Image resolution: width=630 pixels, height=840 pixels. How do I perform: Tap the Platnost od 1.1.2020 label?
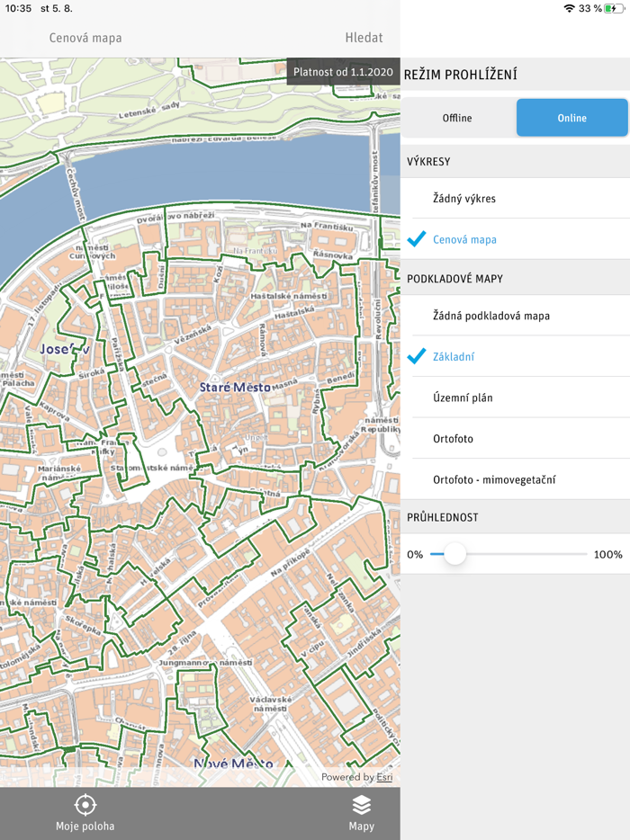click(x=343, y=72)
